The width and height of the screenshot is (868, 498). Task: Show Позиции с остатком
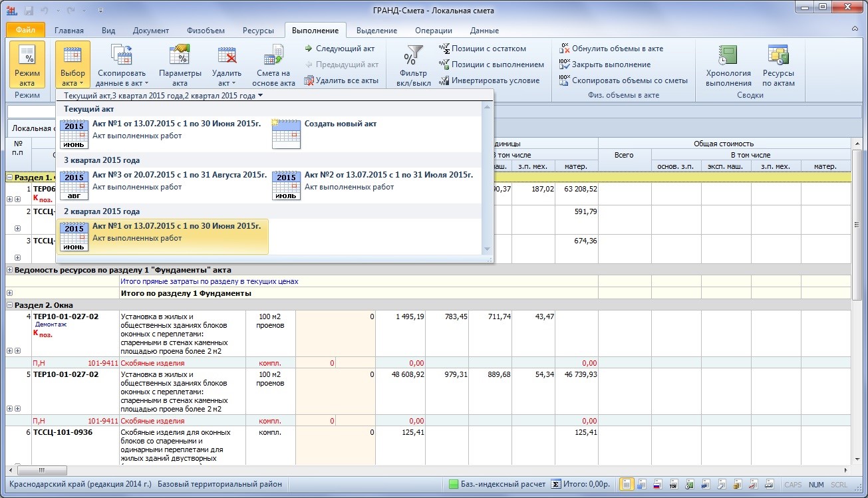482,49
